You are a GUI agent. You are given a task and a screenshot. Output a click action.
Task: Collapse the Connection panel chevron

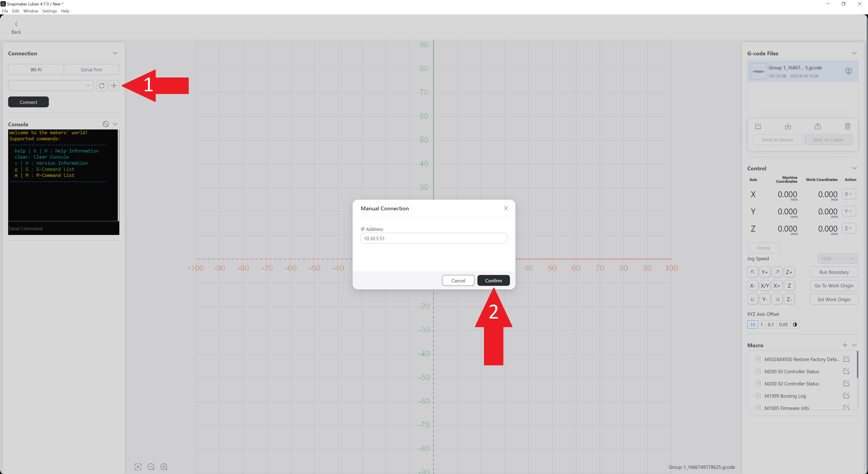(115, 53)
